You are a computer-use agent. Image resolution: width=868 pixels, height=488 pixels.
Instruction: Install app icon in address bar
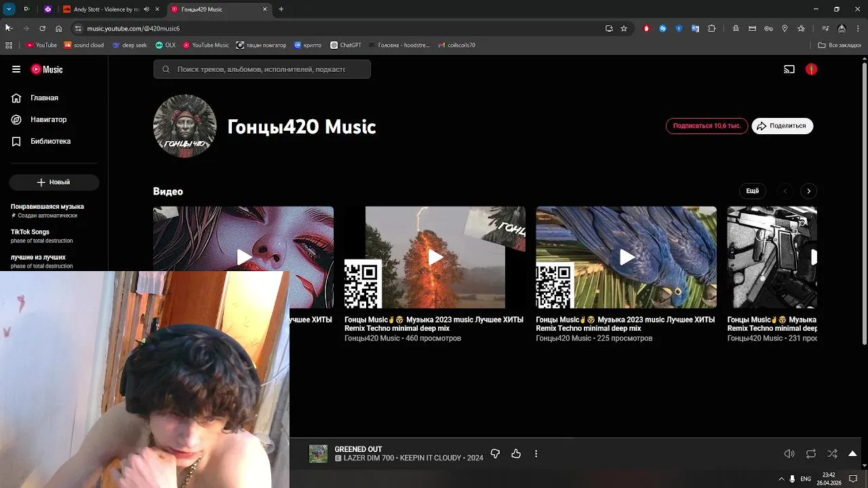coord(609,28)
